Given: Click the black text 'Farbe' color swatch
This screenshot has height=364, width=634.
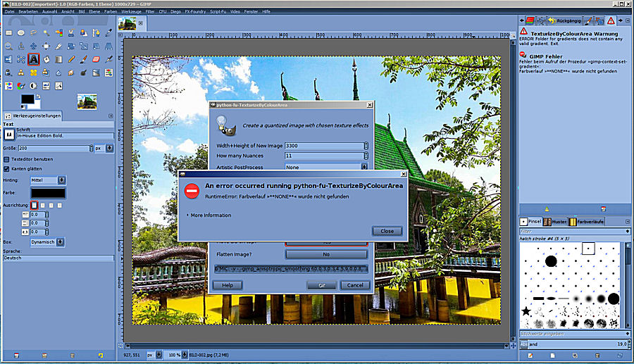Looking at the screenshot, I should click(x=48, y=193).
